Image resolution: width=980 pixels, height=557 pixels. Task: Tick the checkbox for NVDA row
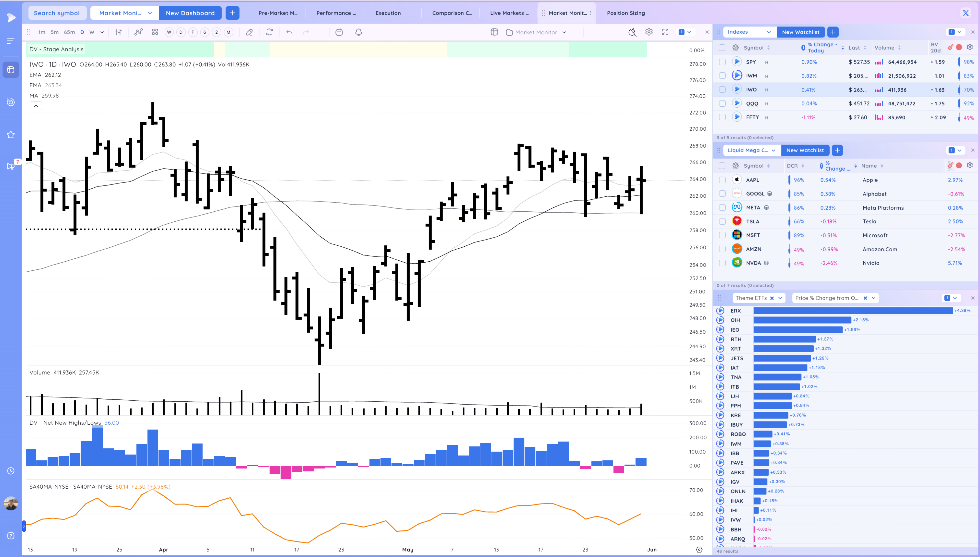click(722, 263)
